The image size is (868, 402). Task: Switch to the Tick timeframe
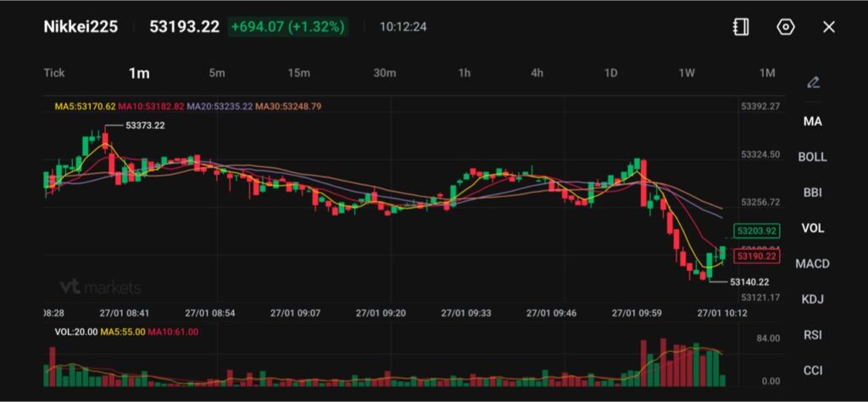coord(54,73)
